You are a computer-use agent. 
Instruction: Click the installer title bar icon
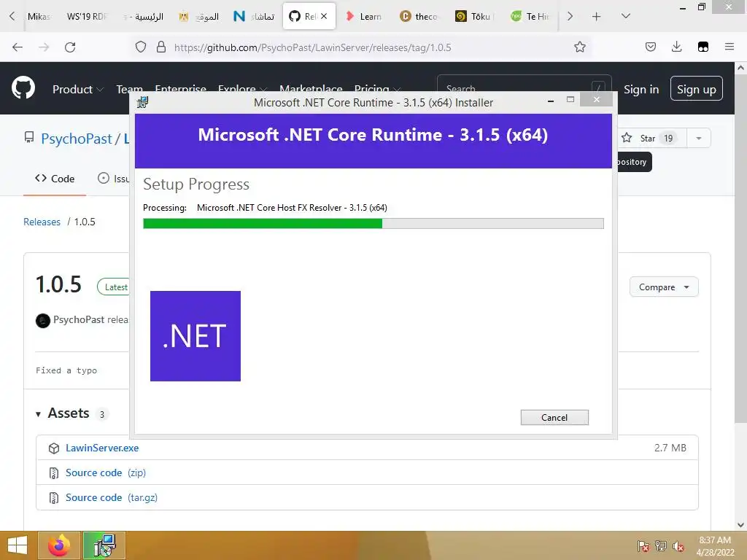tap(142, 102)
